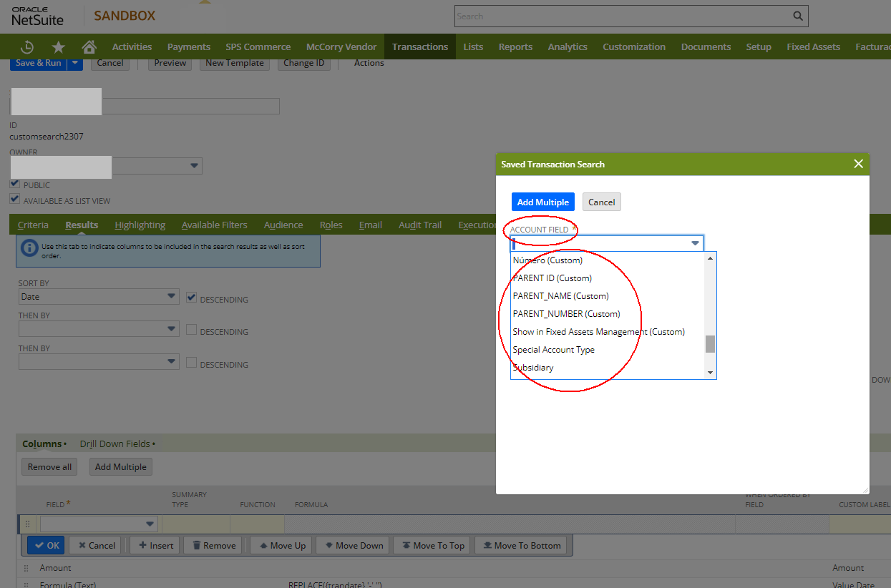Click the search magnifier icon
Viewport: 891px width, 588px height.
coord(798,16)
